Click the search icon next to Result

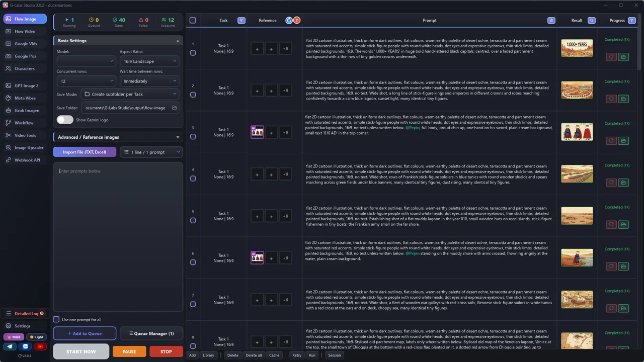[592, 21]
